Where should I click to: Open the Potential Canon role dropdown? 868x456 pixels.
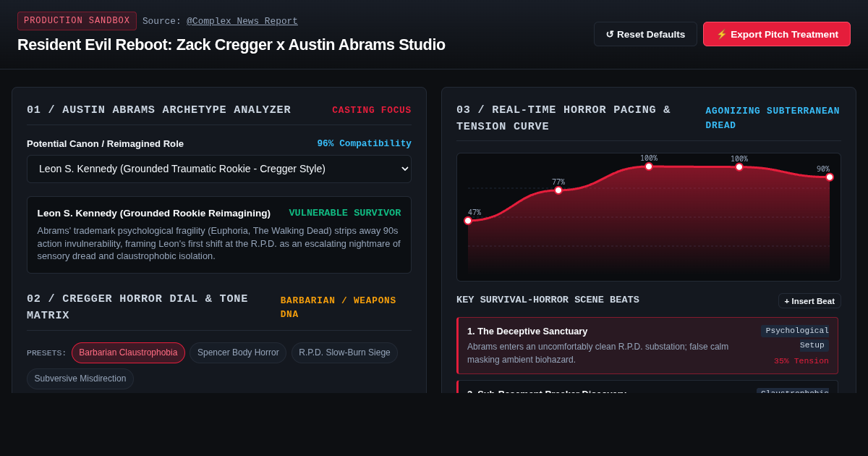219,169
